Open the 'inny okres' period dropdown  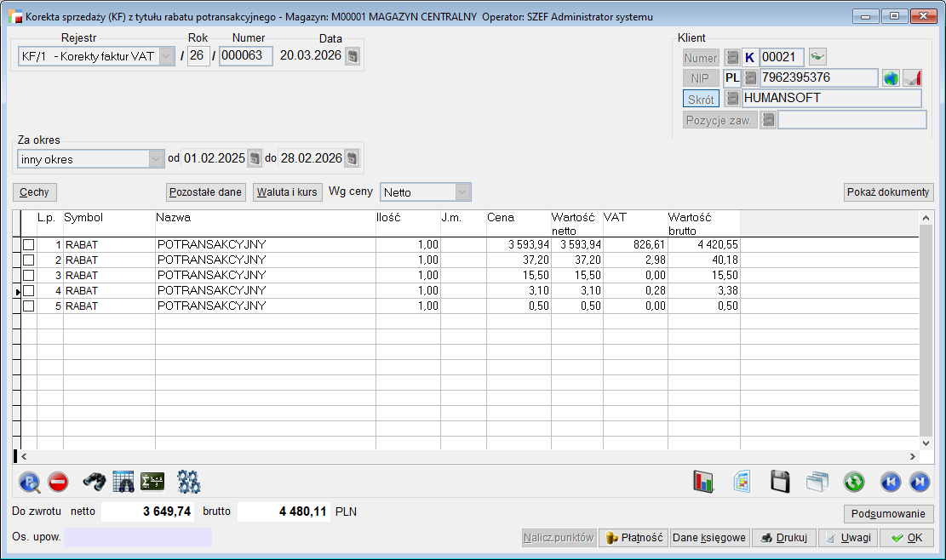tap(156, 159)
